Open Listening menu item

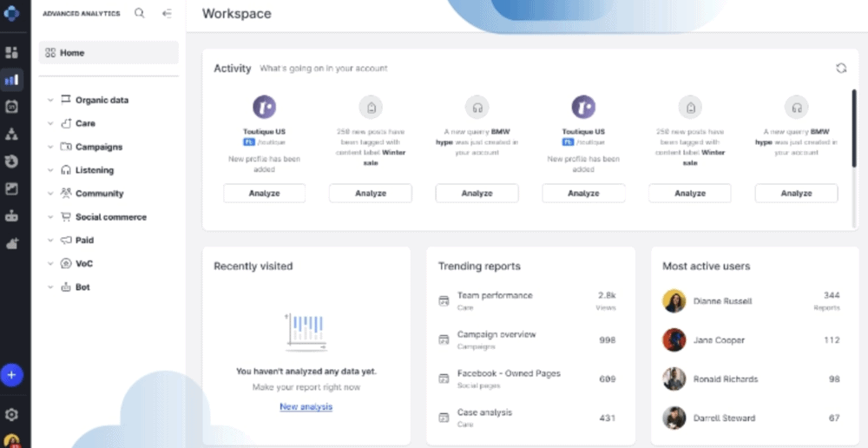pos(95,170)
